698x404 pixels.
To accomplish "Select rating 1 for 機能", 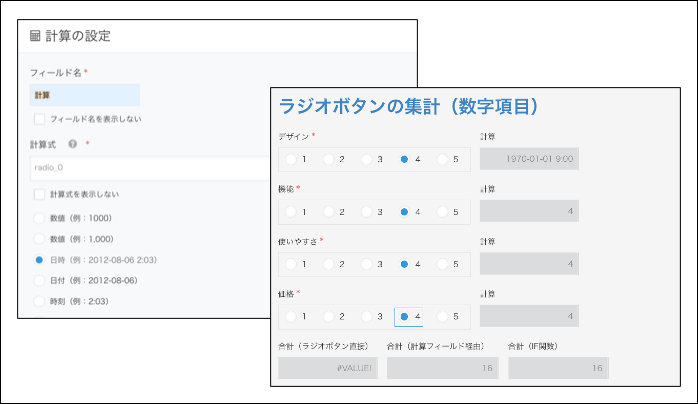I will pos(291,212).
